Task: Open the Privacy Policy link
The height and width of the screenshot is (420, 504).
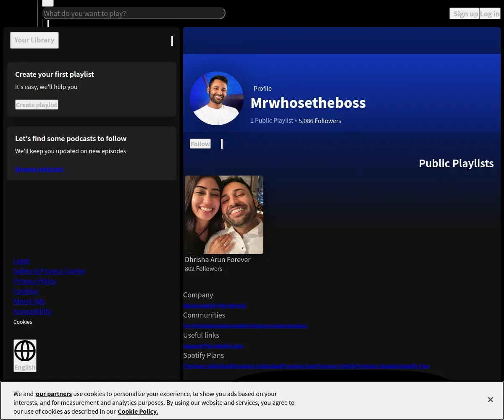Action: point(35,281)
